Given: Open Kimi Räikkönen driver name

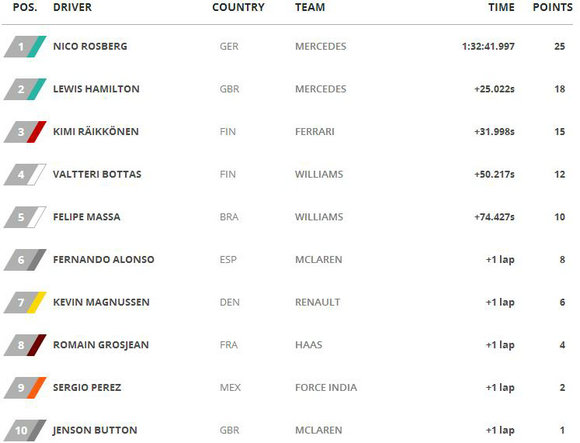Looking at the screenshot, I should coord(96,132).
